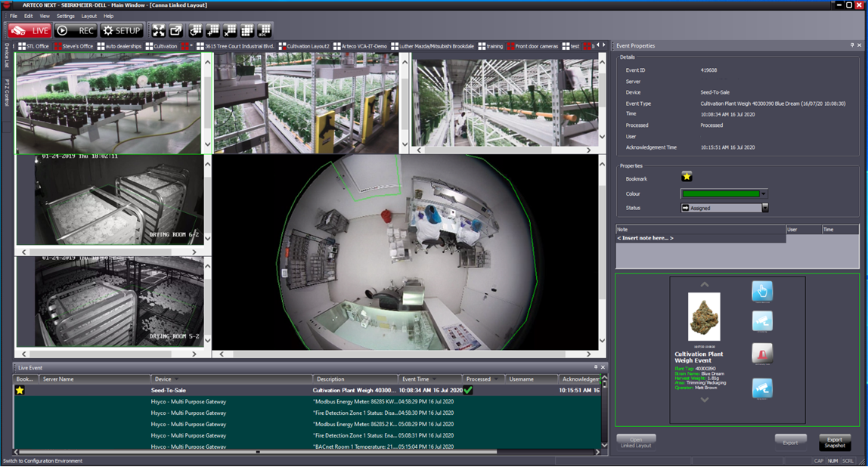The image size is (868, 467).
Task: Open the REC playback mode
Action: pos(75,30)
